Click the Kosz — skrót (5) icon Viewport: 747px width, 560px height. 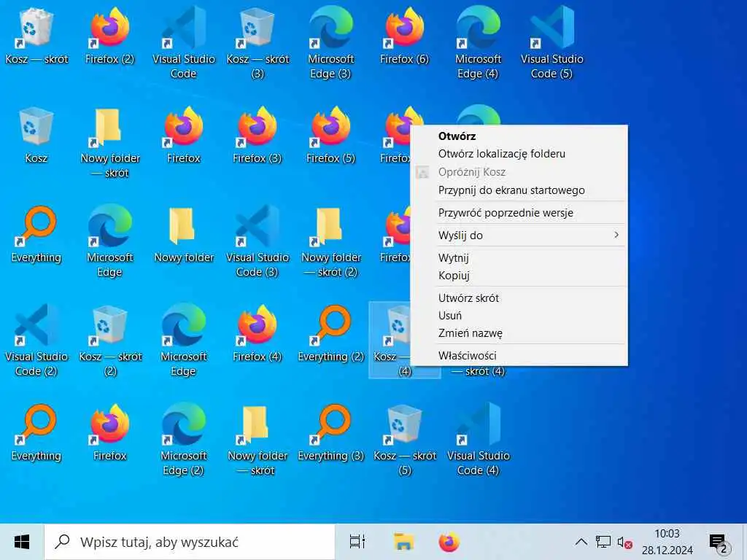point(404,438)
